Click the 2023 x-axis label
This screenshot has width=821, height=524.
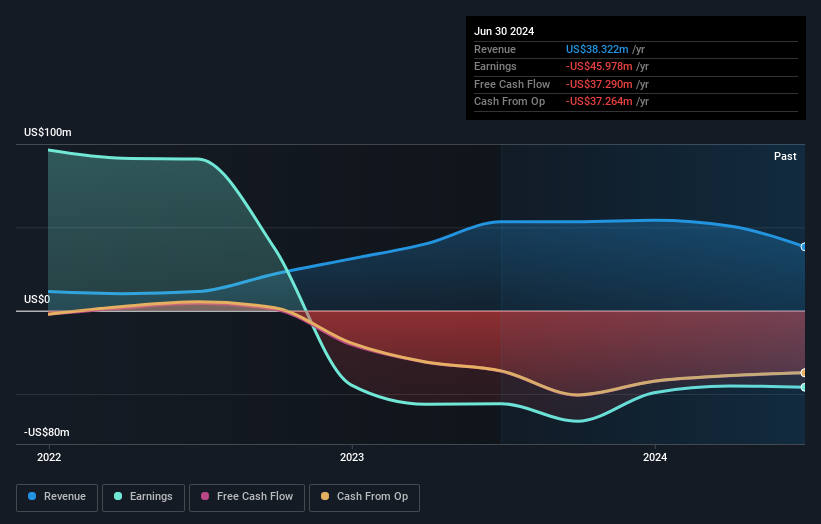[x=352, y=457]
